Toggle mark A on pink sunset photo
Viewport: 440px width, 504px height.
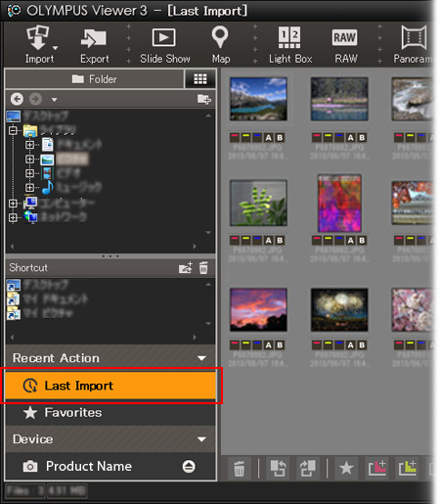pos(269,344)
